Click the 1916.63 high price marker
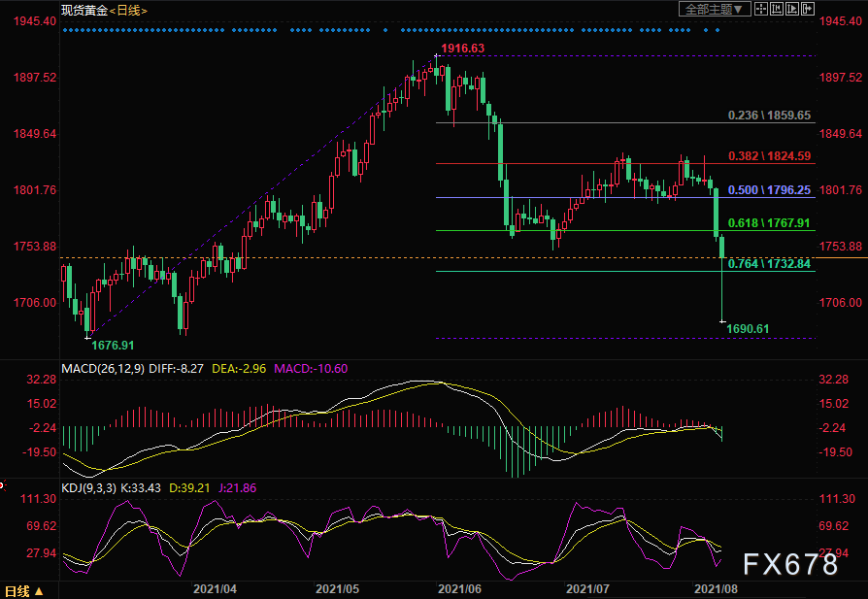The height and width of the screenshot is (599, 868). [462, 49]
